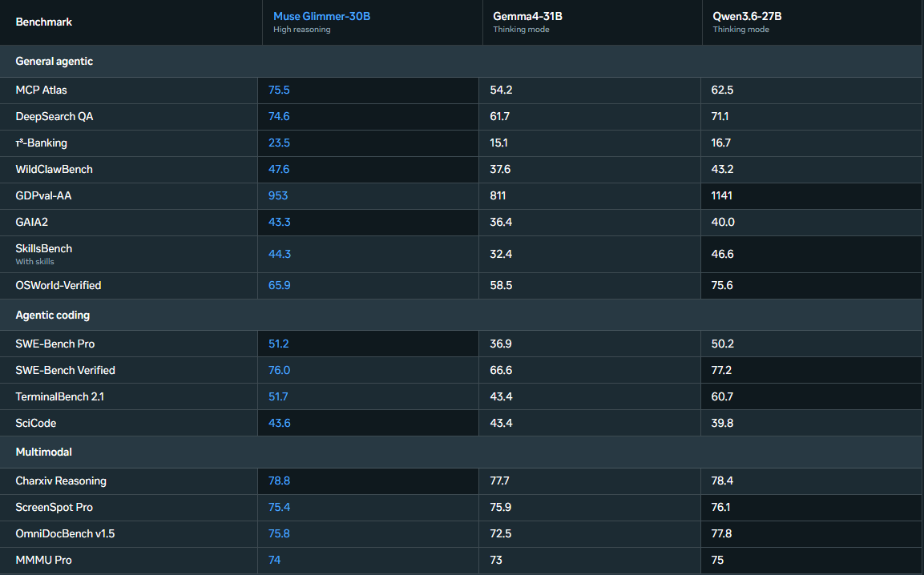Select the 36.9 SWE-Bench Pro value

click(500, 344)
